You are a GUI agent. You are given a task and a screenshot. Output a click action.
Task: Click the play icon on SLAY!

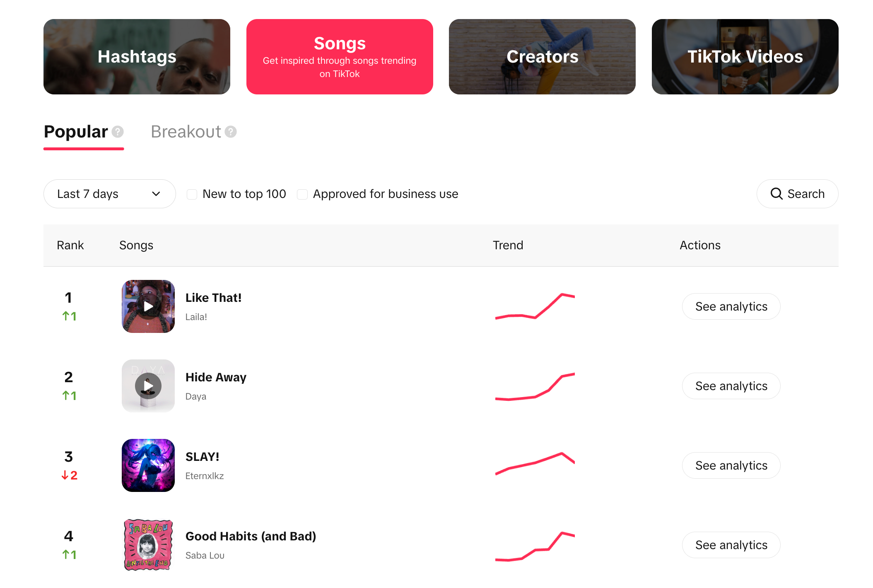tap(148, 465)
